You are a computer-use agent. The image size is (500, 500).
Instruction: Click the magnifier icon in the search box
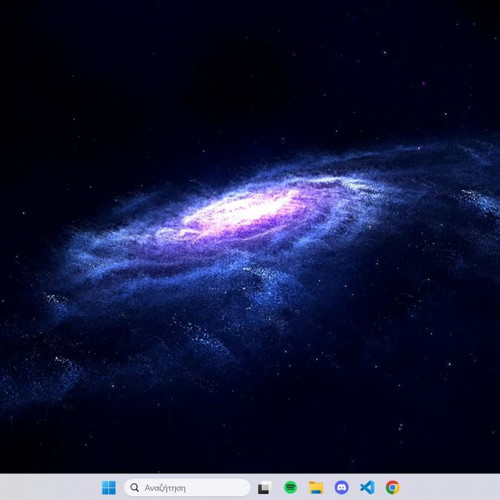coord(134,488)
